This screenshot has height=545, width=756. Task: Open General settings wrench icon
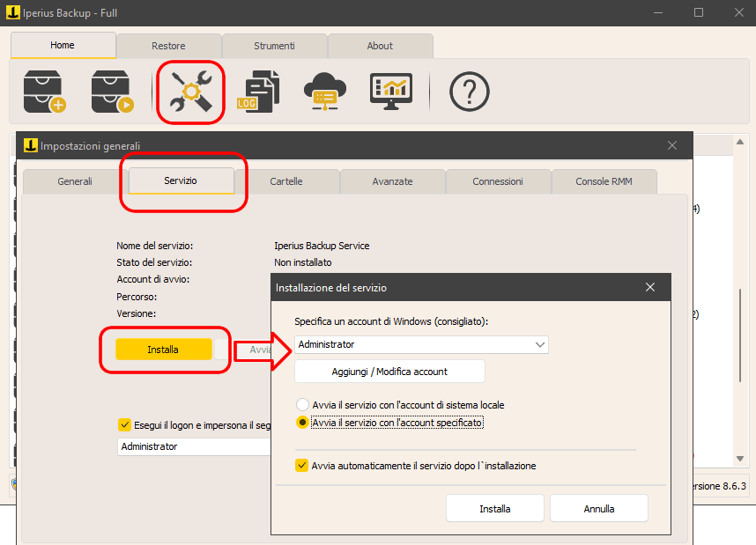coord(191,92)
